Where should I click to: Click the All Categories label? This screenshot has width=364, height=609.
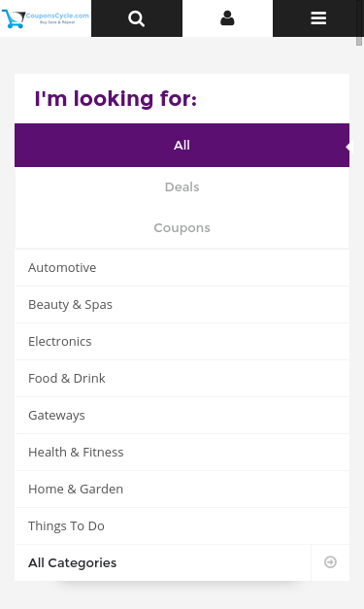tap(72, 562)
